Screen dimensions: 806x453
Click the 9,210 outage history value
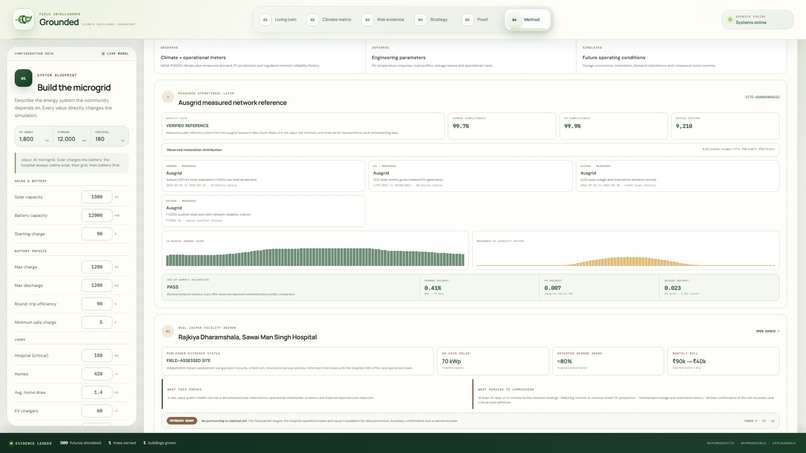[x=684, y=126]
